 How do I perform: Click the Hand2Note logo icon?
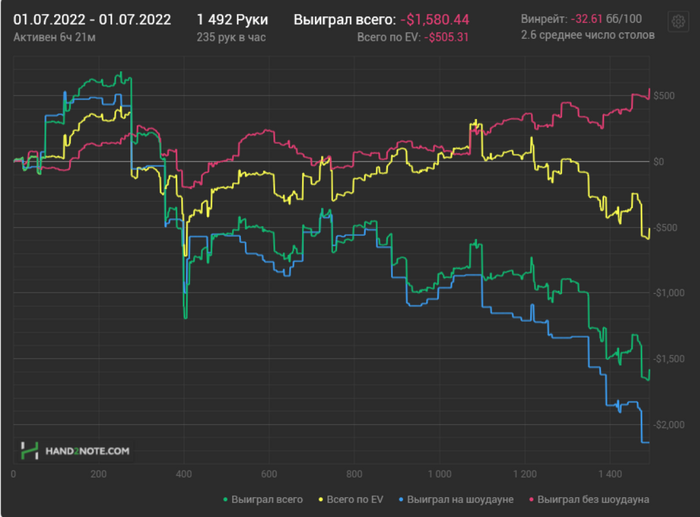tap(29, 450)
